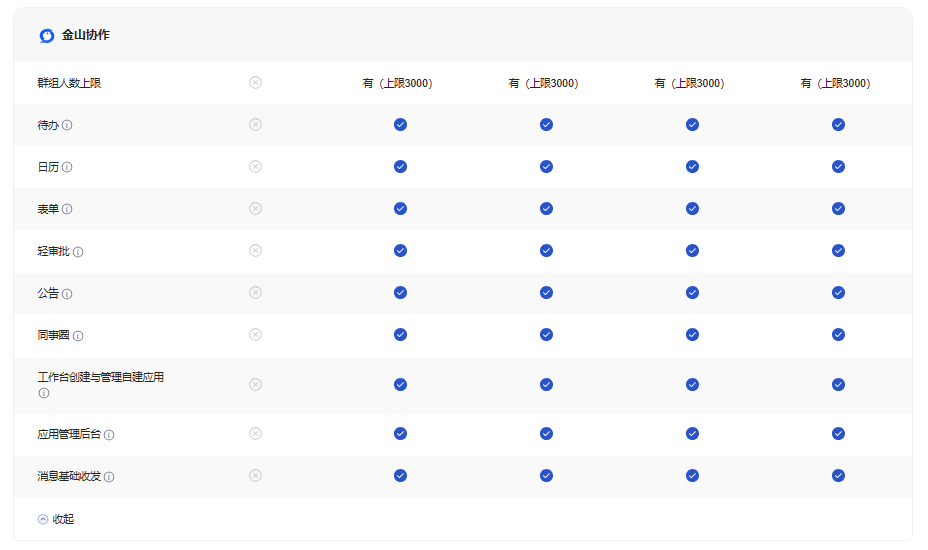Click the 工作台创建与管理自建应用 row label
The image size is (928, 550).
coord(101,377)
